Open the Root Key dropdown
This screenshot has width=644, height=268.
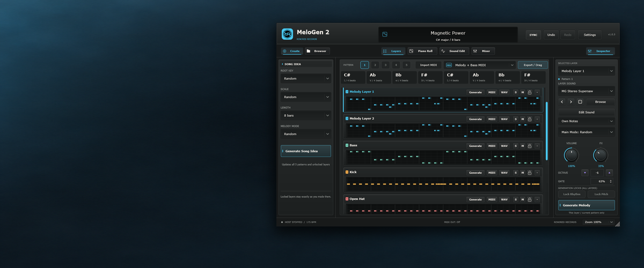click(x=305, y=78)
